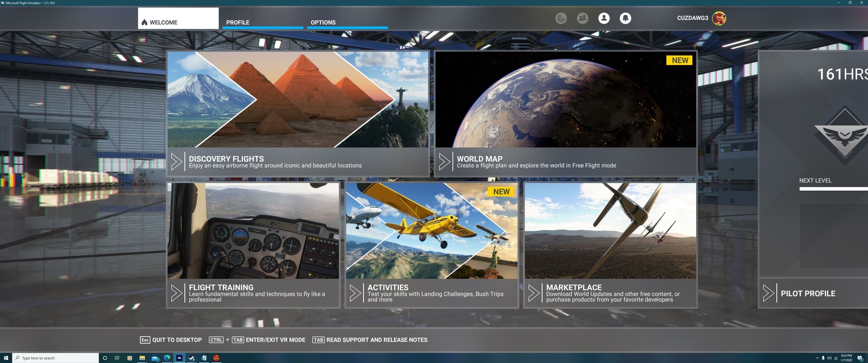868x363 pixels.
Task: Show hidden system tray icons
Action: tap(817, 358)
